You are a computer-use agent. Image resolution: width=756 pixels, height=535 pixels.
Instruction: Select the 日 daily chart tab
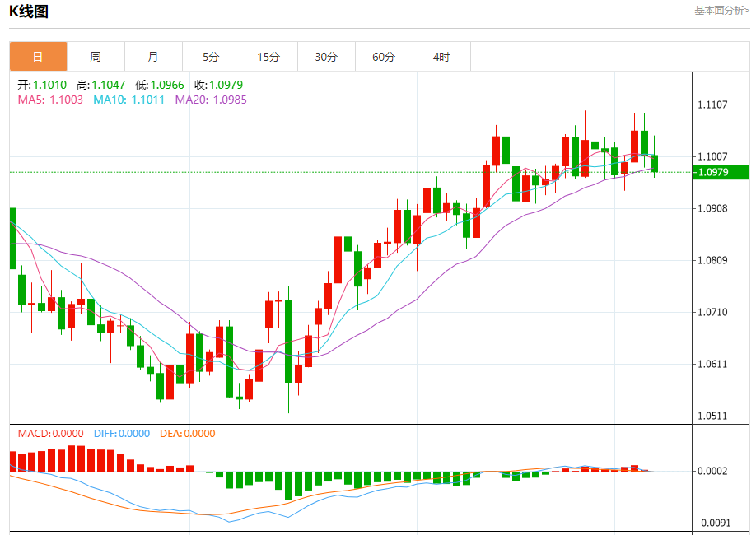point(38,57)
